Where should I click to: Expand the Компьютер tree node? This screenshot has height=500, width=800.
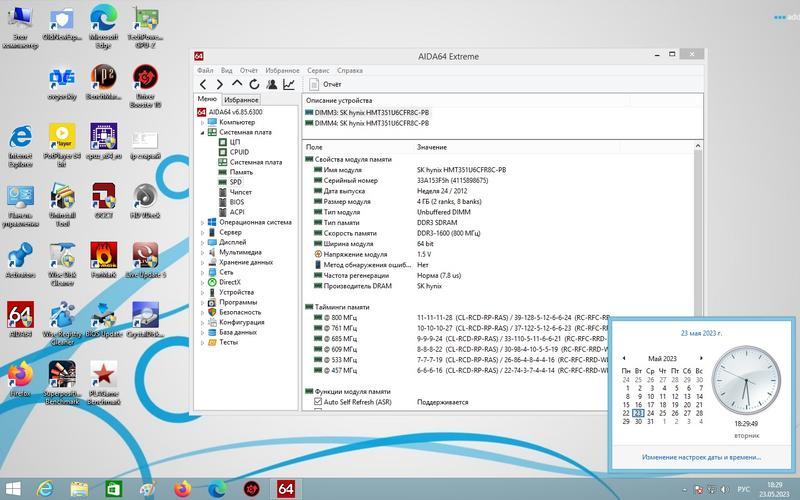[x=202, y=122]
